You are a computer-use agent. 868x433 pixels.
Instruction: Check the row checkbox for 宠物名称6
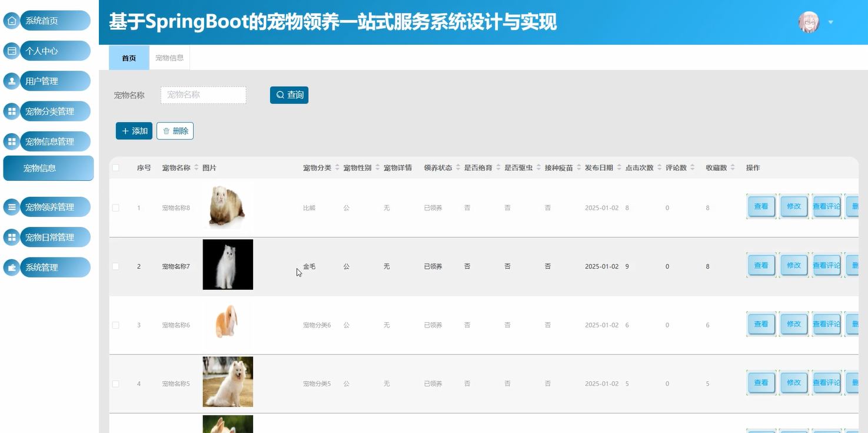click(x=115, y=325)
